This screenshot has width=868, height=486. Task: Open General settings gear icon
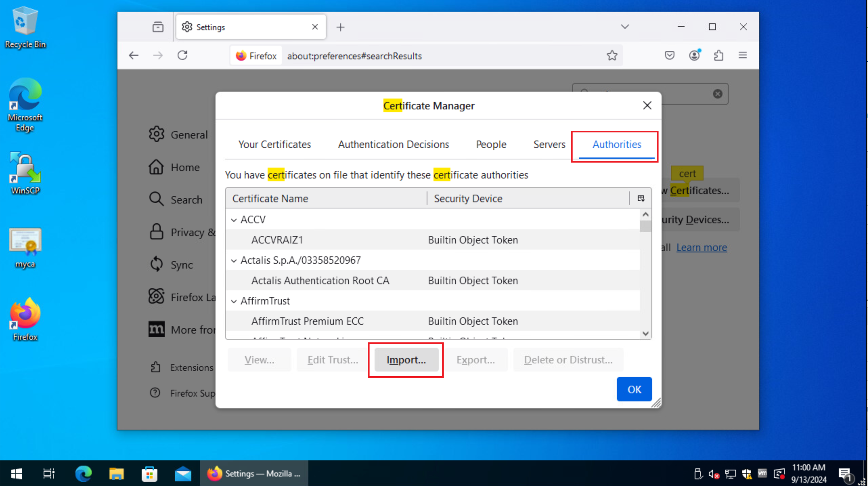point(157,134)
